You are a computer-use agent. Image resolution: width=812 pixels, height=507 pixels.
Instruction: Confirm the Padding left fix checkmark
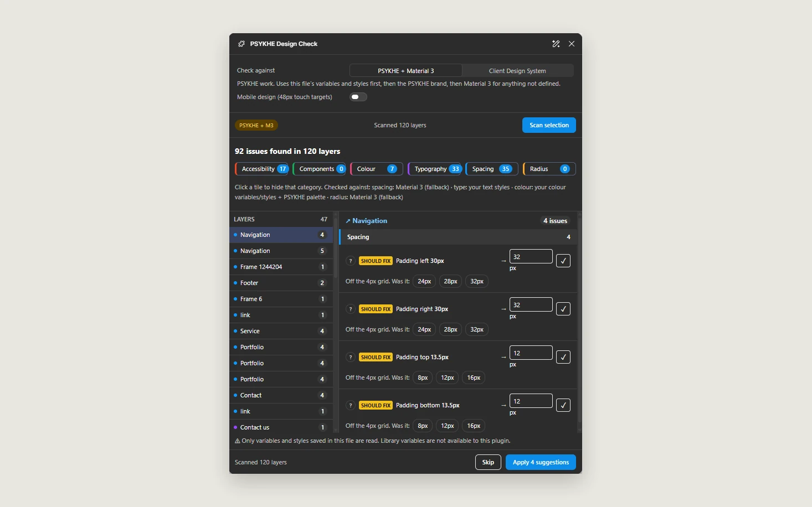(x=563, y=261)
